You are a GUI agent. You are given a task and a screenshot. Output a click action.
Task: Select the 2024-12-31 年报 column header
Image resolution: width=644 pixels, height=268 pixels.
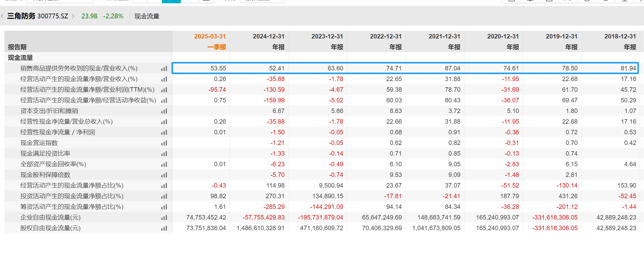(x=268, y=41)
